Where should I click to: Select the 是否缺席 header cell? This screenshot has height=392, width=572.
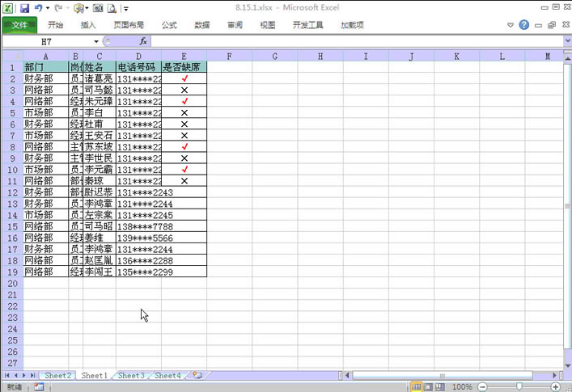click(184, 67)
